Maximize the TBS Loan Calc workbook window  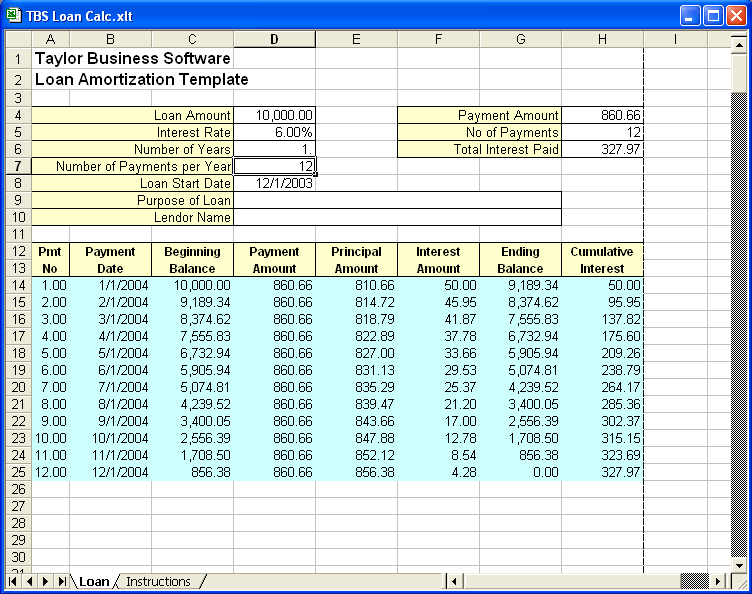[x=713, y=15]
